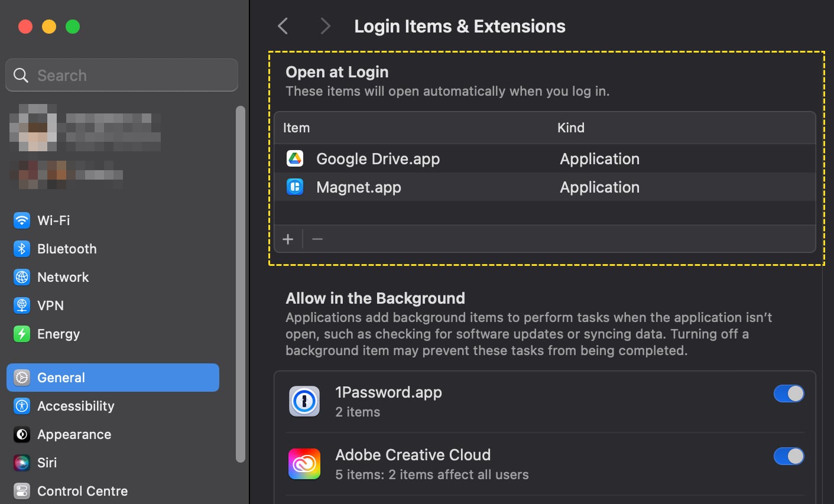Click the 1Password.app label
Viewport: 834px width, 504px height.
point(388,392)
